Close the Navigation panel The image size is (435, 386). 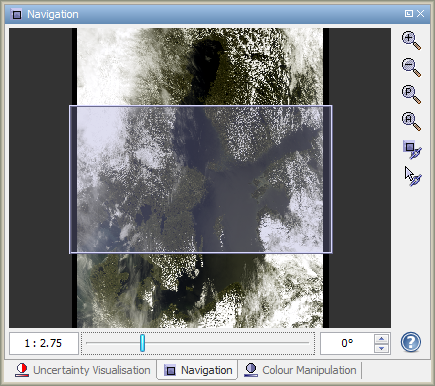[421, 14]
